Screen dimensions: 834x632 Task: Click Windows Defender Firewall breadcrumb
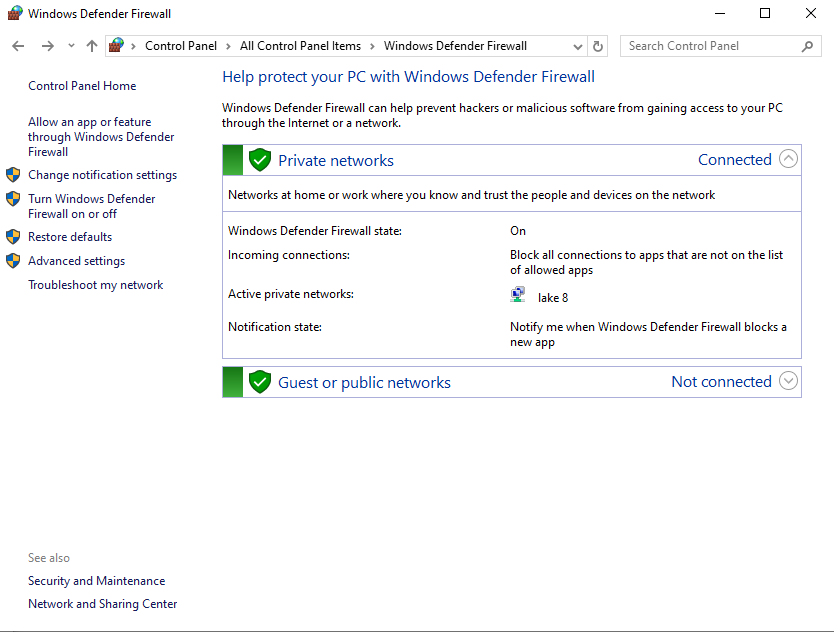(455, 46)
